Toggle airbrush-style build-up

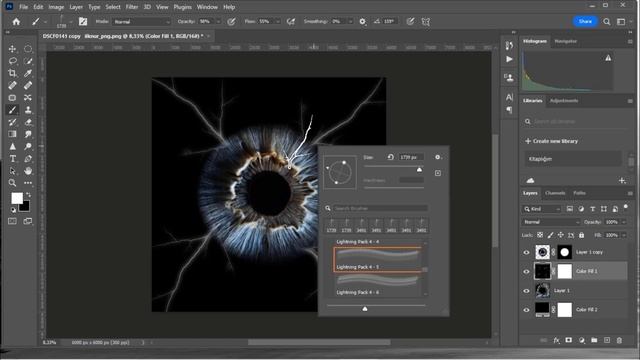291,22
